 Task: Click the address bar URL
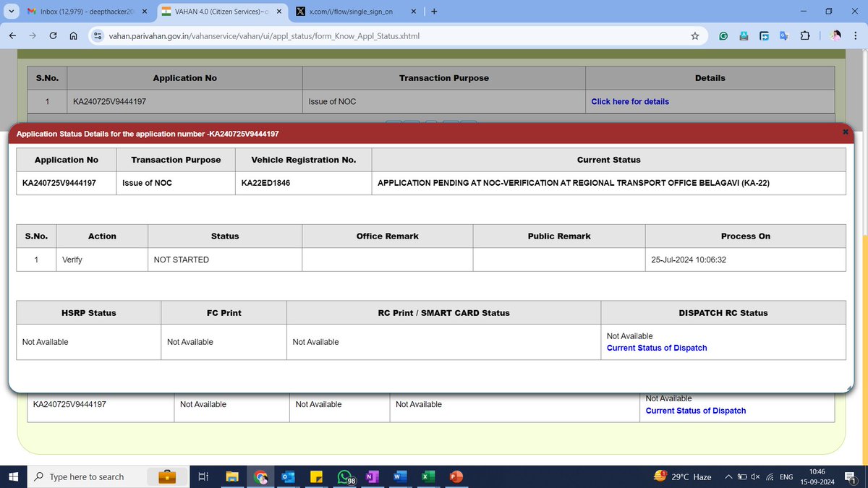[x=264, y=35]
